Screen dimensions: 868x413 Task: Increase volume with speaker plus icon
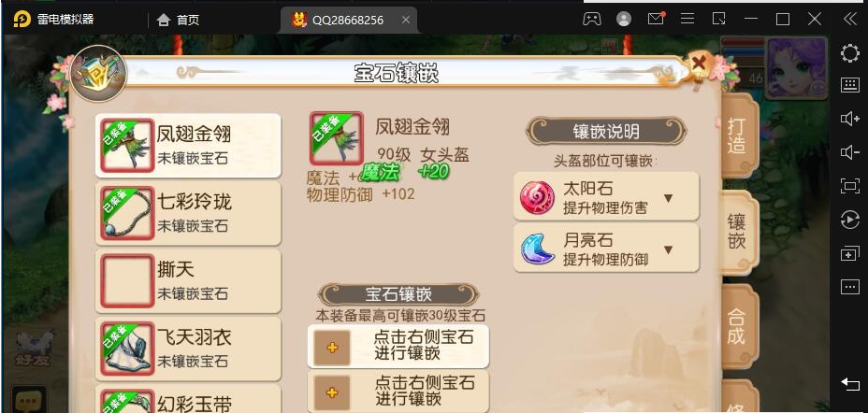[x=849, y=119]
